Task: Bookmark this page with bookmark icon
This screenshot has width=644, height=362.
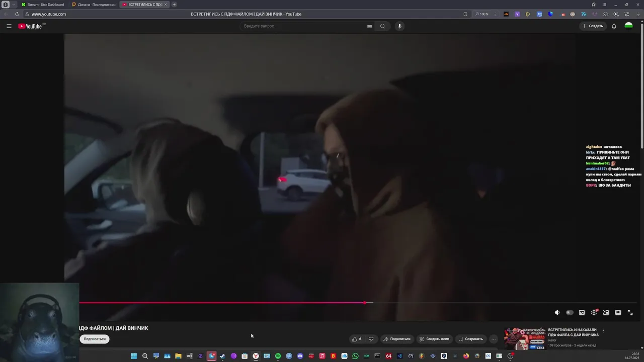Action: 465,14
